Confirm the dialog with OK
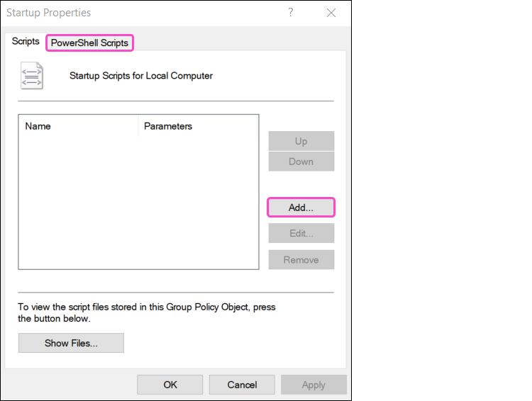The width and height of the screenshot is (532, 401). point(170,385)
